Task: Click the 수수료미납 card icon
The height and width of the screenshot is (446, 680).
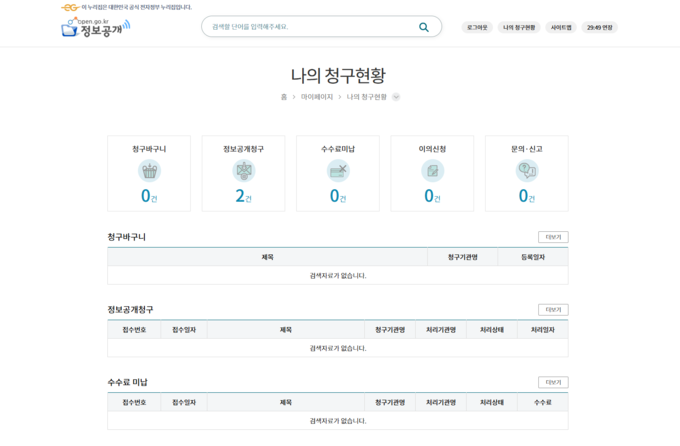Action: point(338,171)
